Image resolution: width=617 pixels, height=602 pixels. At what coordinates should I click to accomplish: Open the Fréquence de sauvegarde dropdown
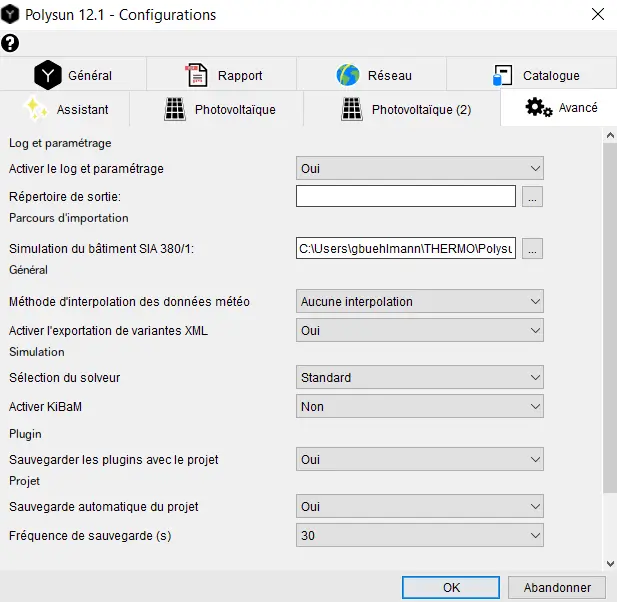click(x=419, y=535)
